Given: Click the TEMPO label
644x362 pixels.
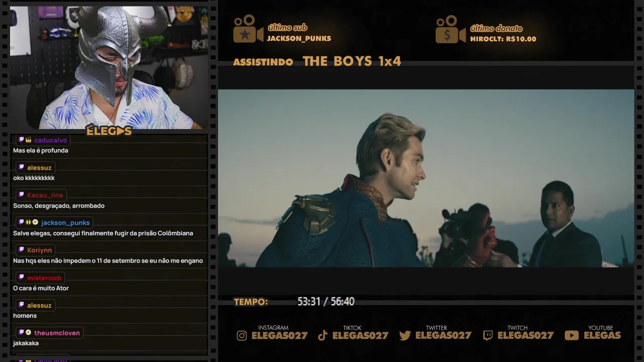Looking at the screenshot, I should click(x=251, y=302).
